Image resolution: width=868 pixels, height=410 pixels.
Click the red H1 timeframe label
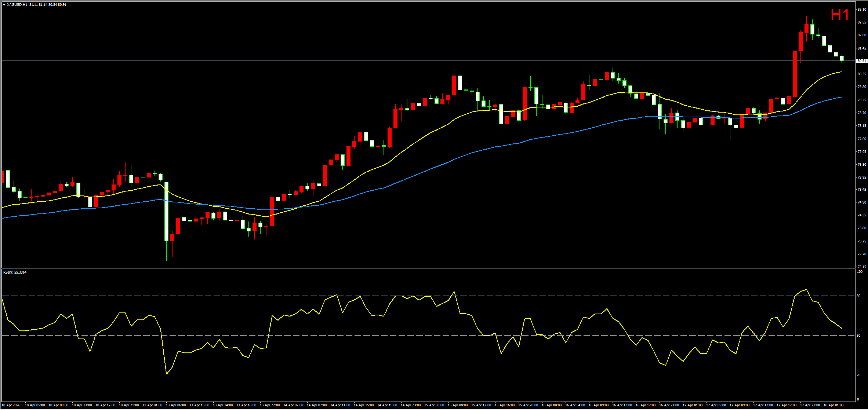(x=840, y=15)
